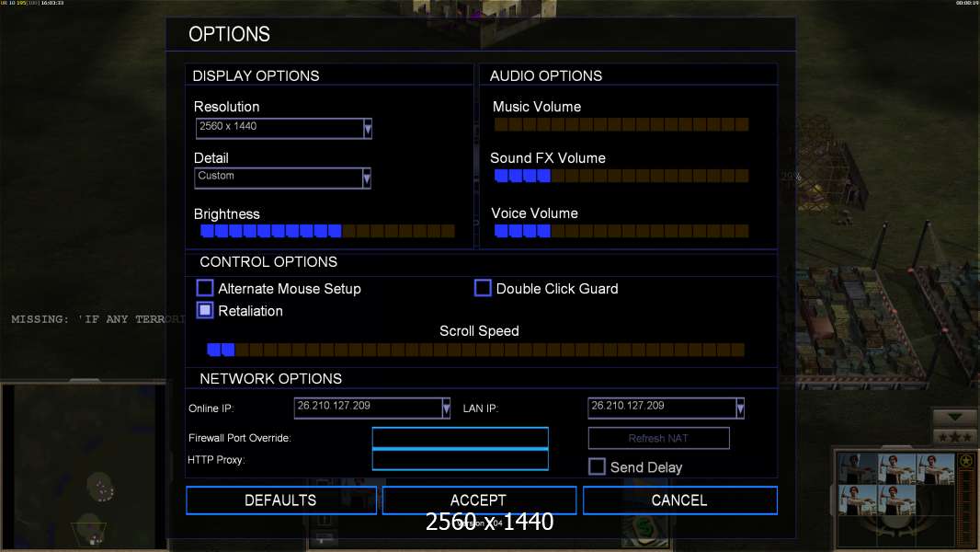Open the Detail dropdown arrow
Screen dimensions: 980x552
[x=367, y=178]
